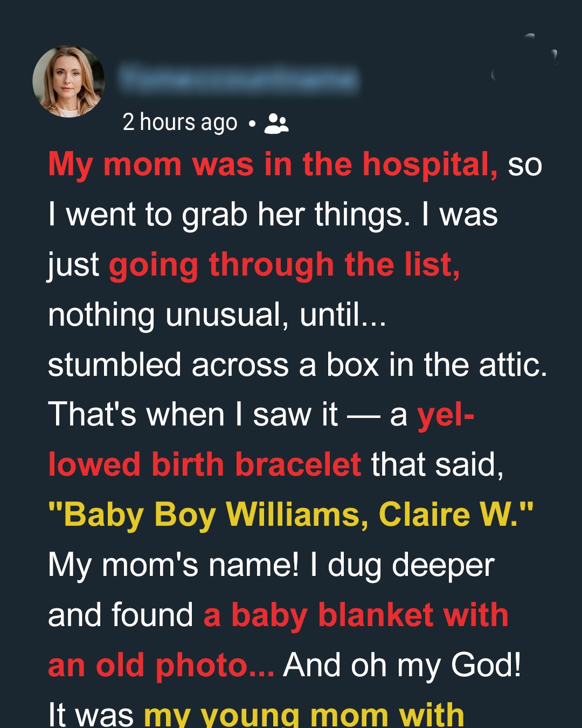Open the '2 hours ago' timestamp

pos(179,122)
